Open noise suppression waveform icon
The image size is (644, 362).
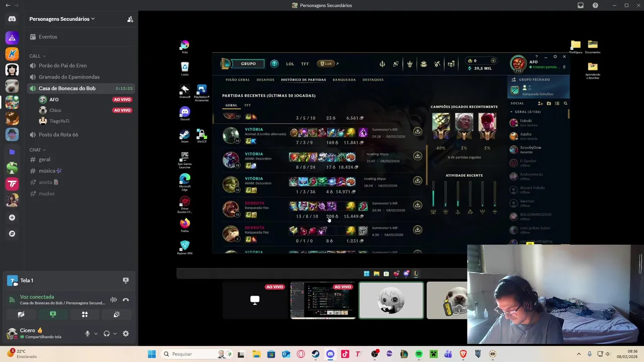(114, 300)
